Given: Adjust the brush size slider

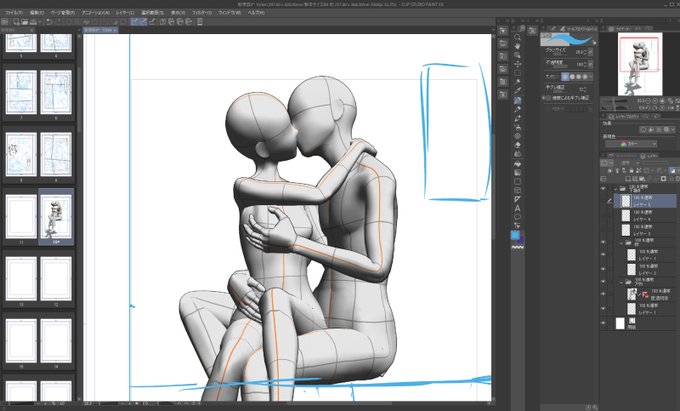Looking at the screenshot, I should (x=559, y=52).
